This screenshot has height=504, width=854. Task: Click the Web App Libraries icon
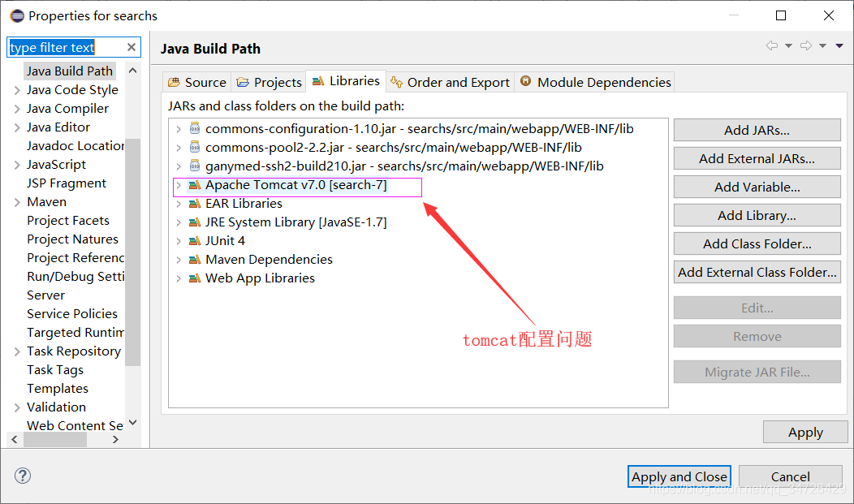(194, 278)
